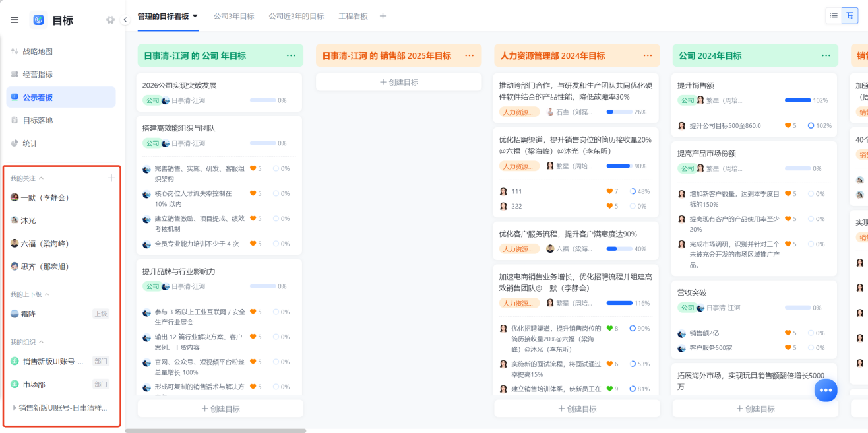Click the blue 目标 app logo
868x433 pixels.
39,20
